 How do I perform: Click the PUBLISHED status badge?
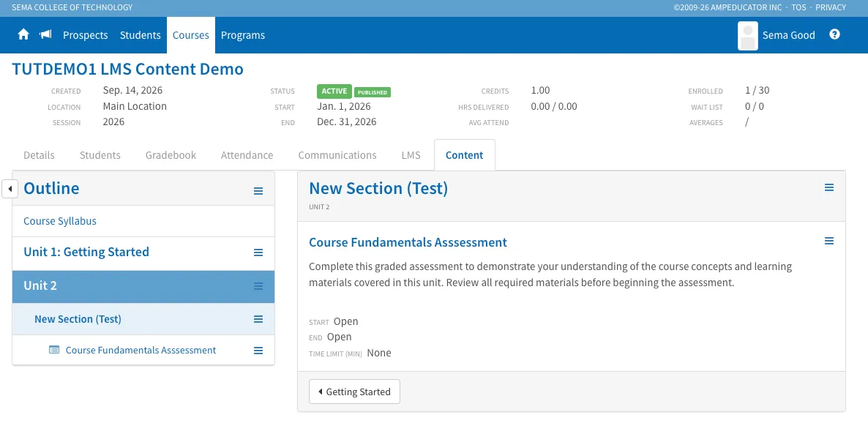pyautogui.click(x=373, y=92)
